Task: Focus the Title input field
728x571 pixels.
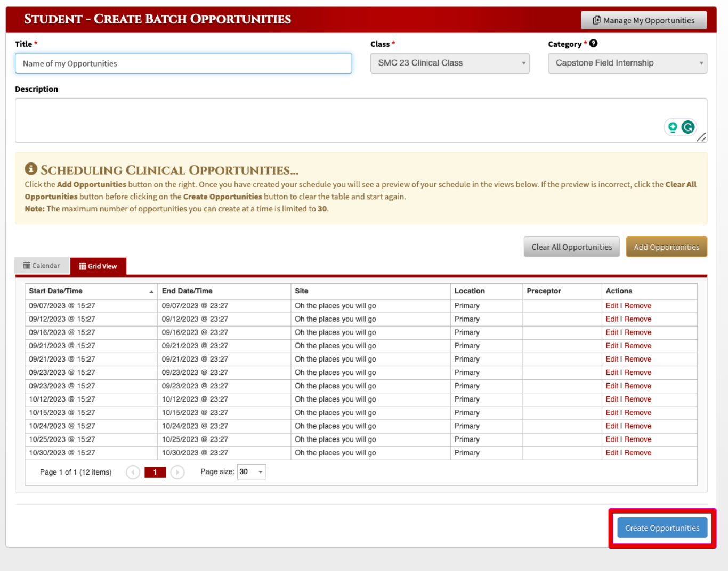Action: click(x=183, y=63)
